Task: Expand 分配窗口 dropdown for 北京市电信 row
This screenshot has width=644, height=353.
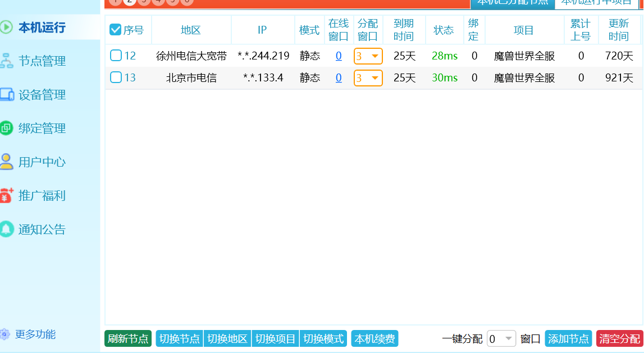Action: coord(368,78)
